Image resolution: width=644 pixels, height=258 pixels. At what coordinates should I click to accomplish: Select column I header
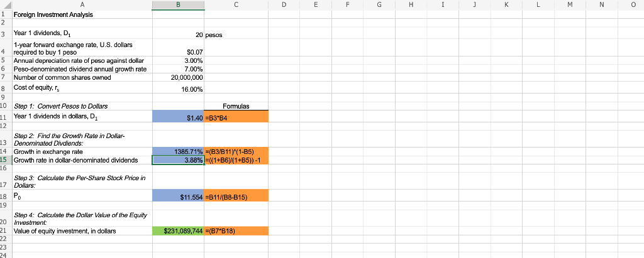443,5
